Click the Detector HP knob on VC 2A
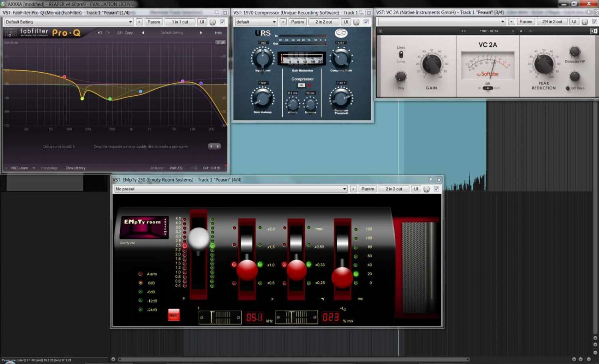Viewport: 599px width, 364px height. point(574,51)
